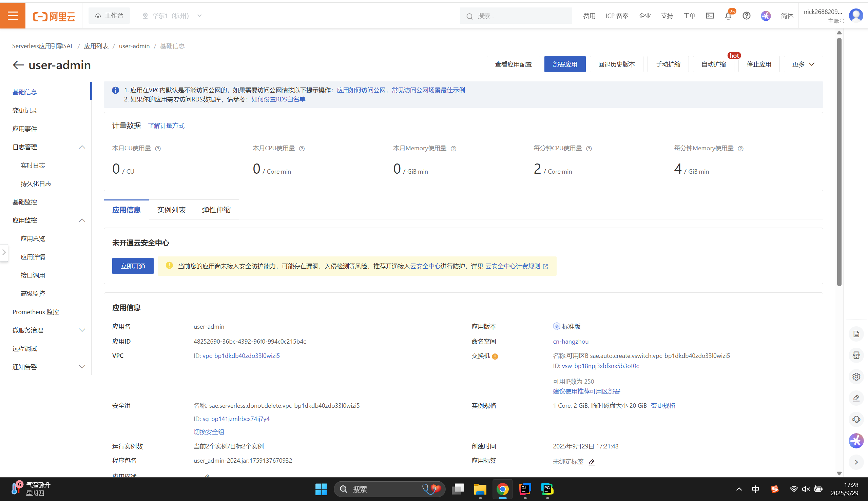Click the switch warning icon next to 交换机
Viewport: 868px width, 501px height.
(x=495, y=357)
